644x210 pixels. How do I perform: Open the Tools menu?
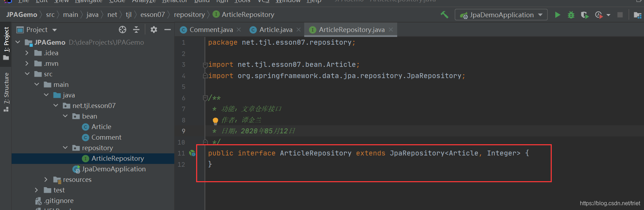[x=242, y=1]
